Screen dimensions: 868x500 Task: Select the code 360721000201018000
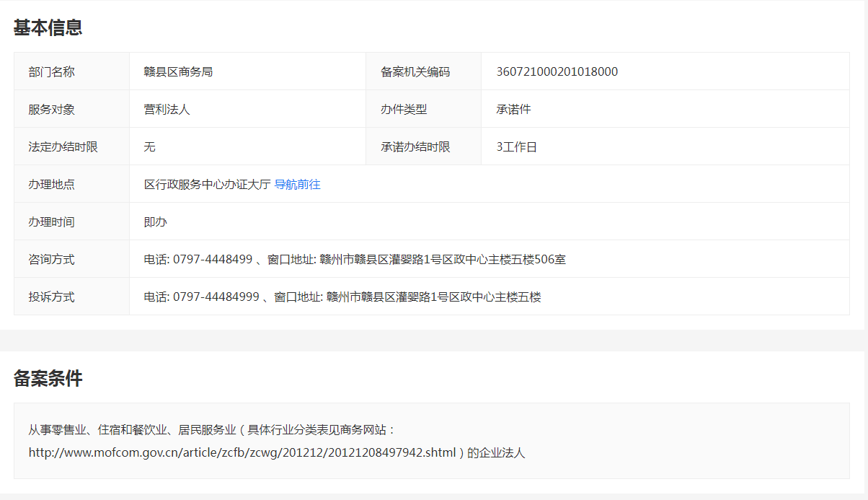(557, 72)
